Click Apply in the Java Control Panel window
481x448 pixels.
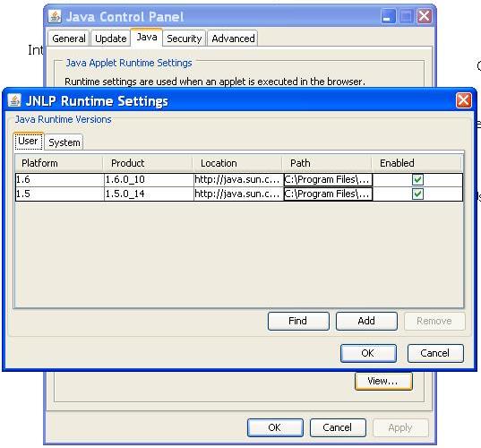pyautogui.click(x=400, y=427)
